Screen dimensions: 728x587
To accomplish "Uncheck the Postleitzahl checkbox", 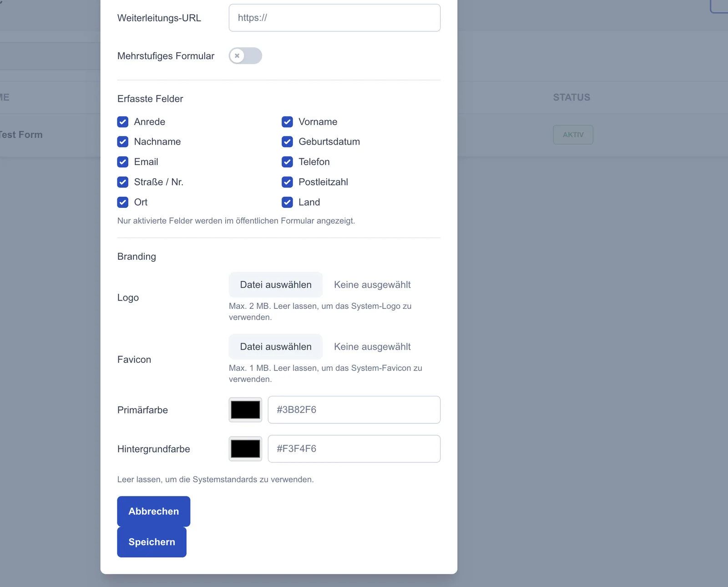I will click(287, 182).
